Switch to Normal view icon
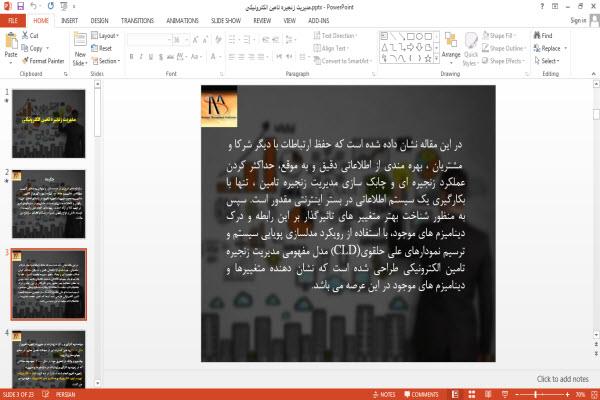Viewport: 600px width, 400px height. [x=455, y=394]
